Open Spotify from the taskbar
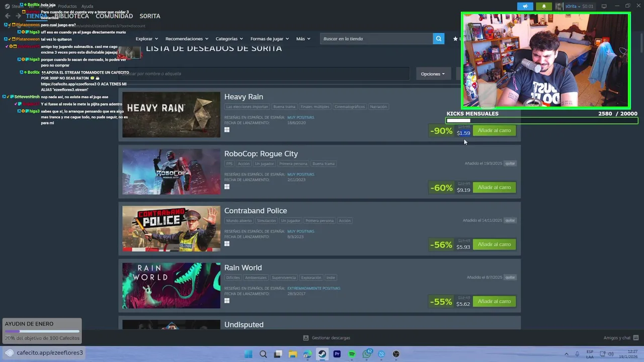This screenshot has width=644, height=362. (352, 354)
